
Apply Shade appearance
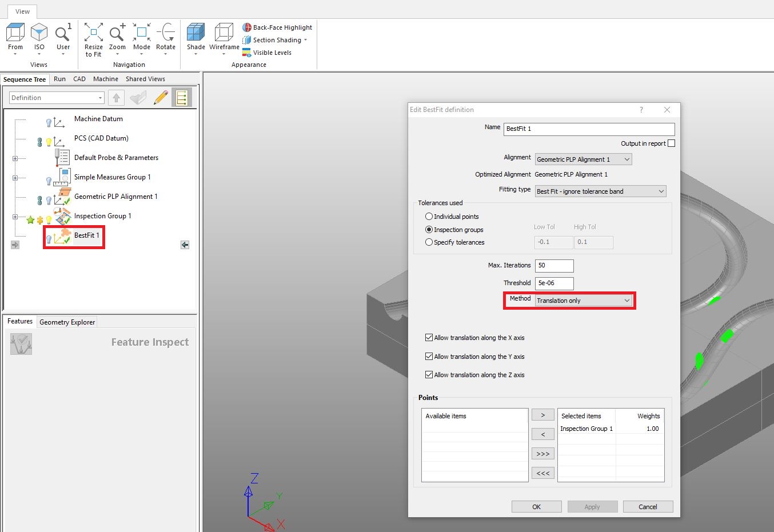196,39
